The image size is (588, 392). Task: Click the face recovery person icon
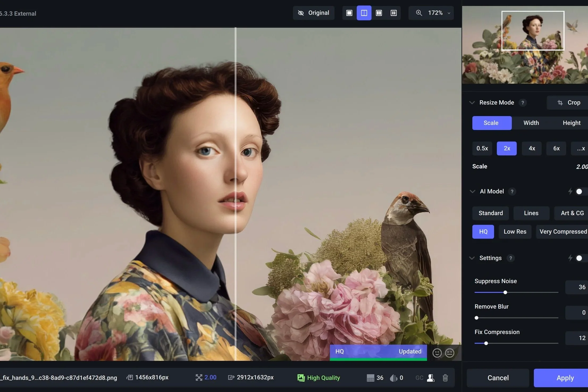[431, 378]
